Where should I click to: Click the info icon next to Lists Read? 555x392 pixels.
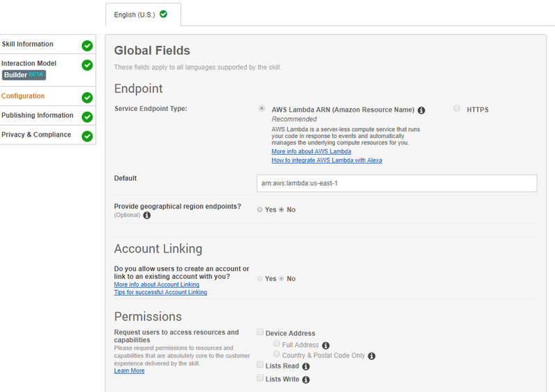click(x=306, y=366)
